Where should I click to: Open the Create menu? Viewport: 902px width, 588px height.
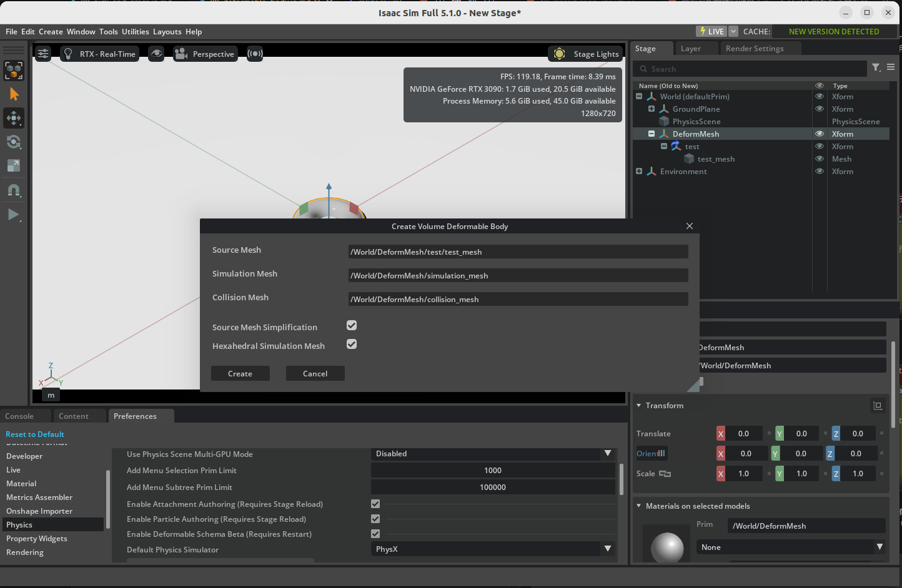pyautogui.click(x=50, y=32)
